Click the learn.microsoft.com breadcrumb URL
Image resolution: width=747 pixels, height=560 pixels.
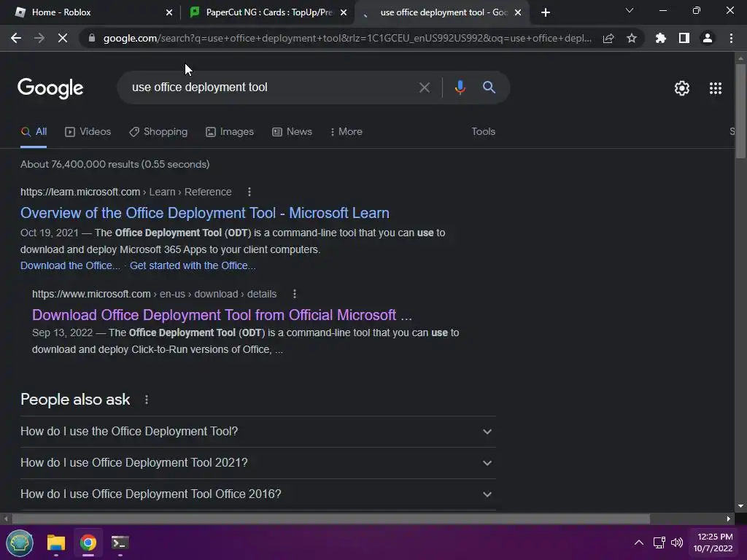click(125, 192)
